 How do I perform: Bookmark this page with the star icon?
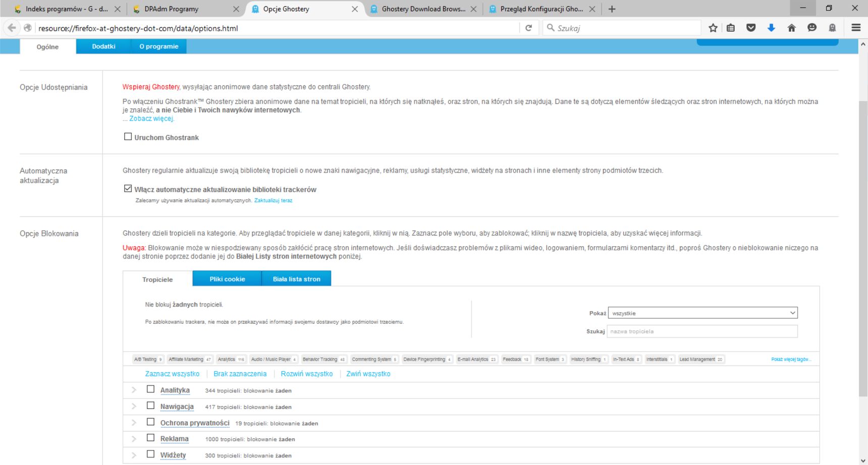(x=713, y=28)
